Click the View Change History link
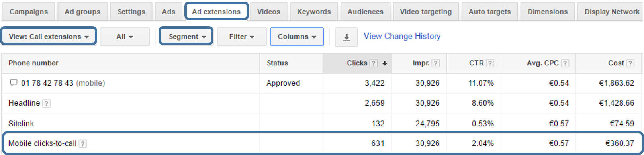 click(x=402, y=36)
